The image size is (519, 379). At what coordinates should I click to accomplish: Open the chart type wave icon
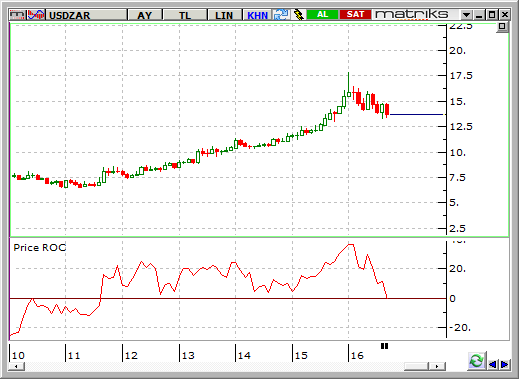[x=36, y=15]
